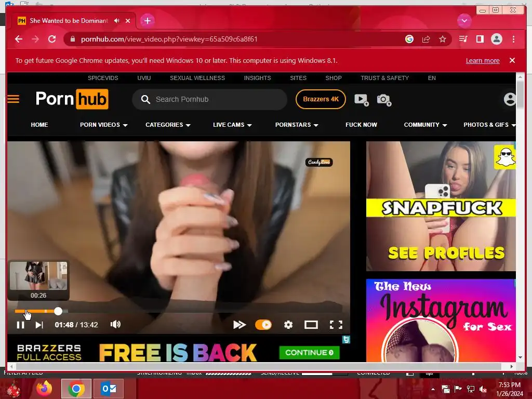This screenshot has width=532, height=399.
Task: Toggle the autoplay switch
Action: (263, 325)
